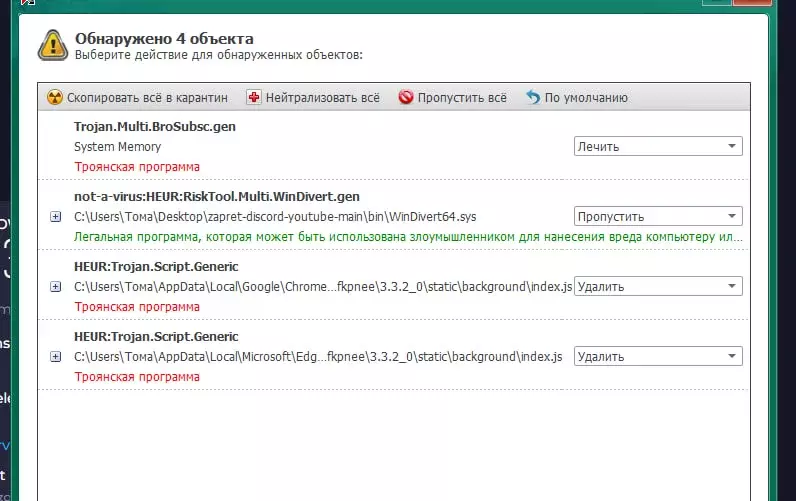Image resolution: width=796 pixels, height=501 pixels.
Task: Expand the WinDivert64.sys entry plus box
Action: click(56, 217)
